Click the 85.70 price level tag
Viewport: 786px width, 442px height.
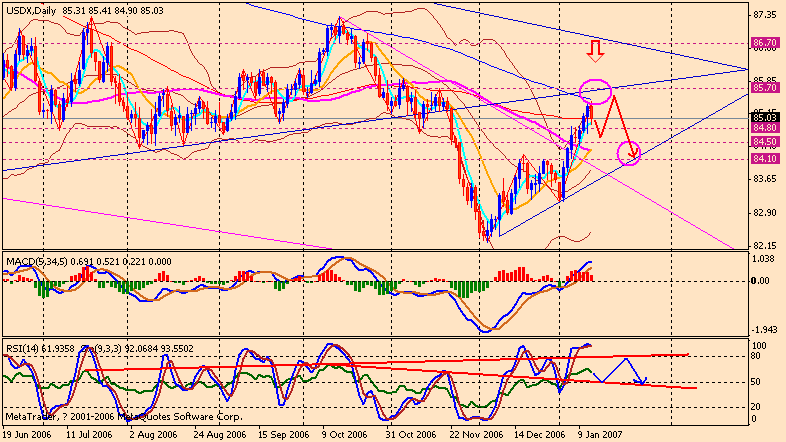tap(765, 88)
